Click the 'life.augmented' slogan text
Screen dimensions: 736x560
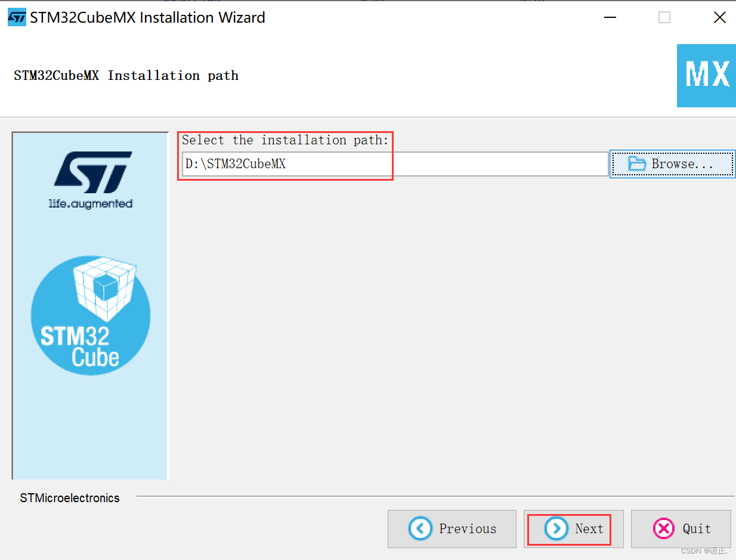pos(91,203)
